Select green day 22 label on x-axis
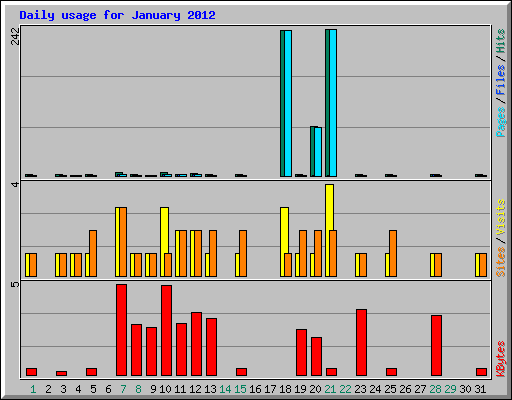The image size is (512, 400). tap(345, 389)
